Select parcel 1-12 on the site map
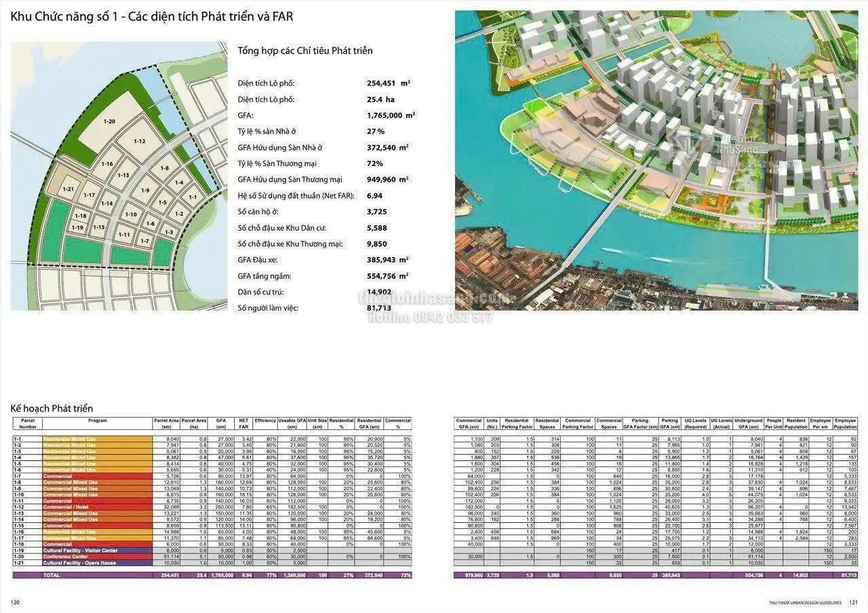868x613 pixels. click(x=139, y=141)
